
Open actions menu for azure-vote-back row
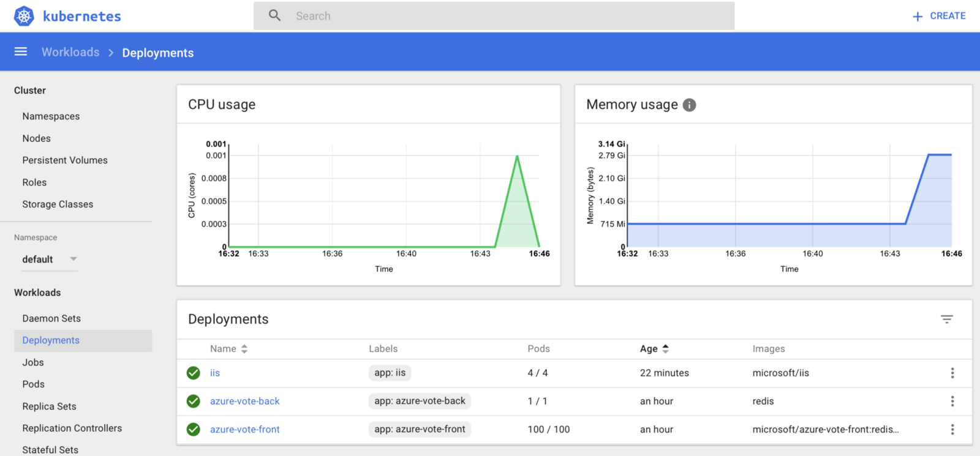[x=952, y=401]
